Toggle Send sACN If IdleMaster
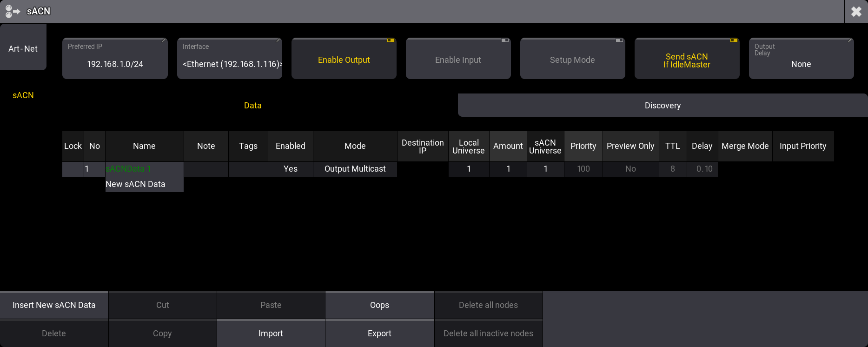The width and height of the screenshot is (868, 347). [687, 59]
